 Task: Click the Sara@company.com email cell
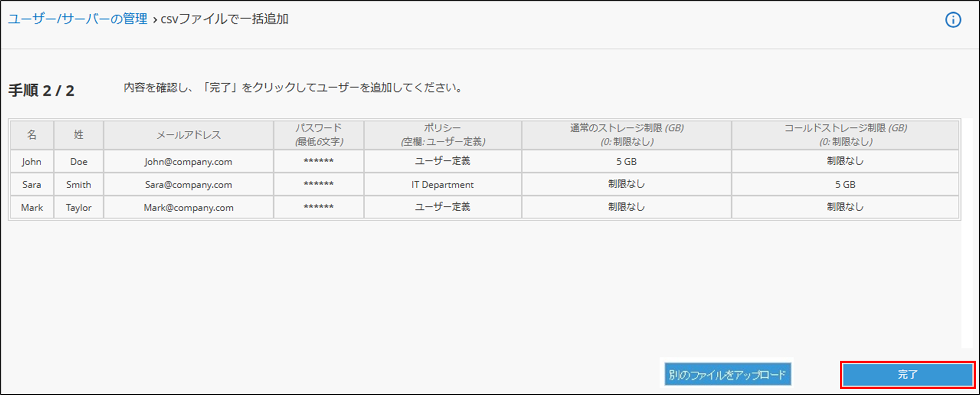(189, 184)
